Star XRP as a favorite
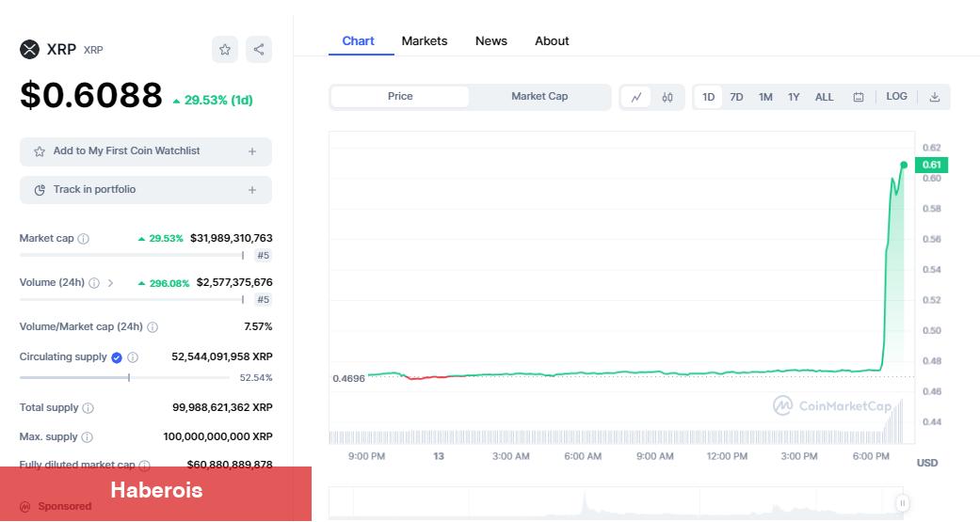980x522 pixels. pyautogui.click(x=225, y=49)
